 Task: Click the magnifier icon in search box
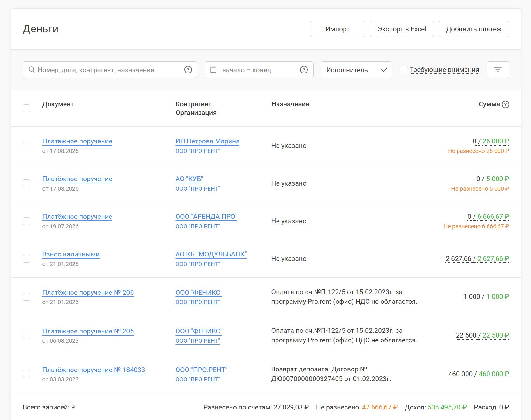point(32,70)
